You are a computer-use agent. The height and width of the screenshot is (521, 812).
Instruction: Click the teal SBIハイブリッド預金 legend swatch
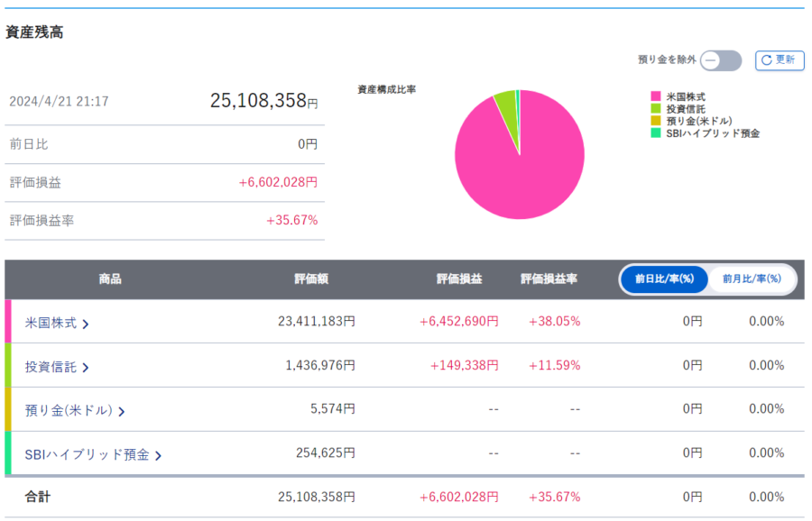[655, 133]
